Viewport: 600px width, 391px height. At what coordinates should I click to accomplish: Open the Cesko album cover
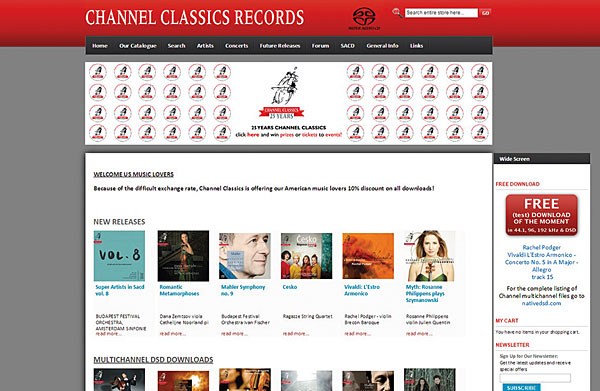(x=307, y=256)
